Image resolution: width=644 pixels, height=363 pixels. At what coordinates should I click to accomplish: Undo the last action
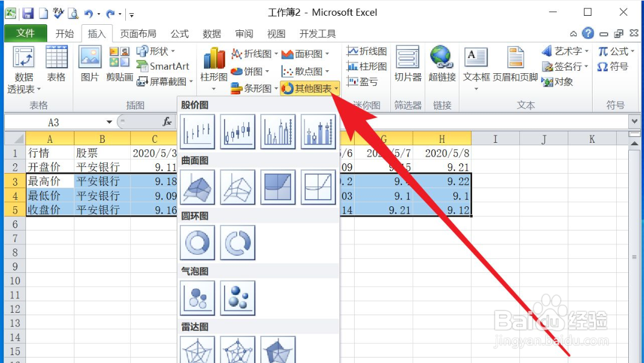click(x=88, y=14)
